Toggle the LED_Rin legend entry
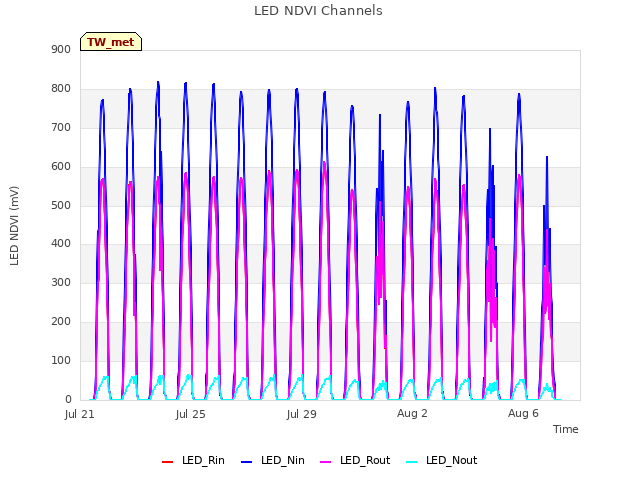This screenshot has width=640, height=480. pos(193,460)
